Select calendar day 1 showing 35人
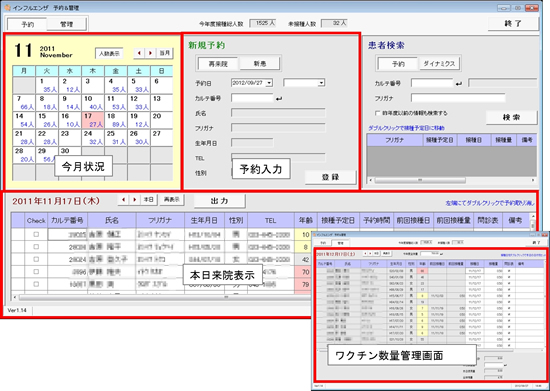 coord(47,85)
